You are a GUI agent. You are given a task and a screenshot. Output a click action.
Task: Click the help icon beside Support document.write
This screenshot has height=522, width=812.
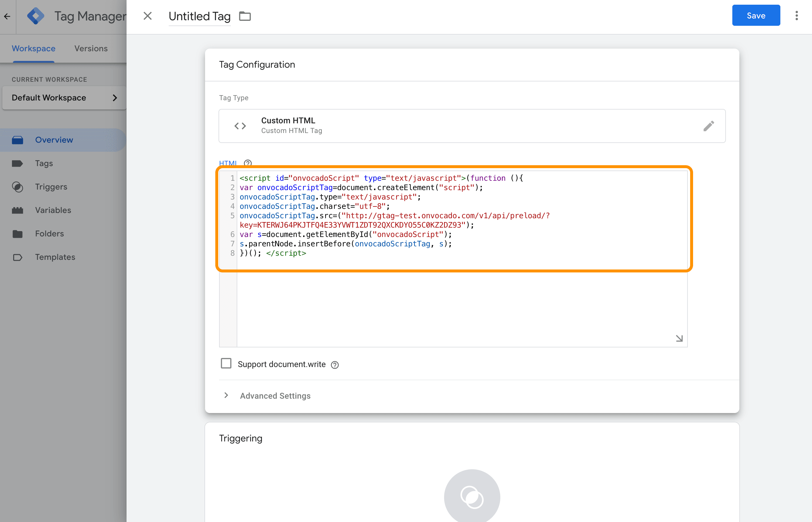(335, 365)
